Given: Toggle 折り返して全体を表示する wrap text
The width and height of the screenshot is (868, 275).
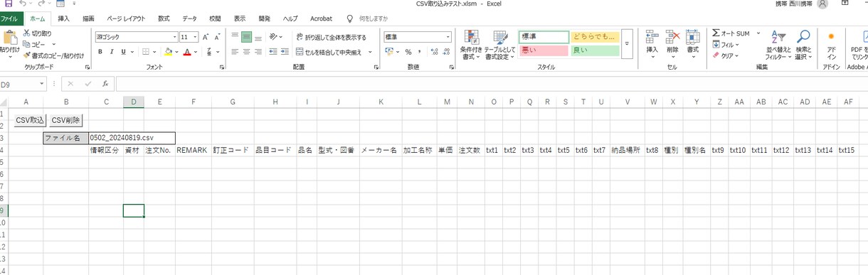Looking at the screenshot, I should (331, 37).
